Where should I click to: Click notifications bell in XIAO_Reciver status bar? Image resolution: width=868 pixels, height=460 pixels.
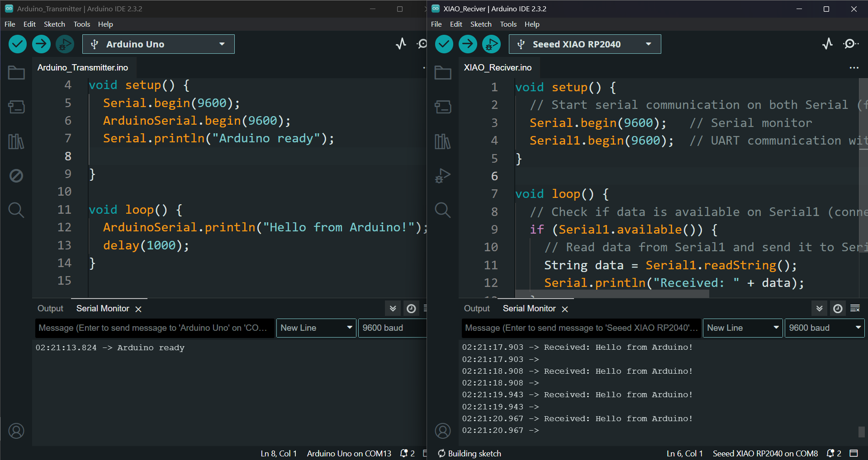[831, 453]
